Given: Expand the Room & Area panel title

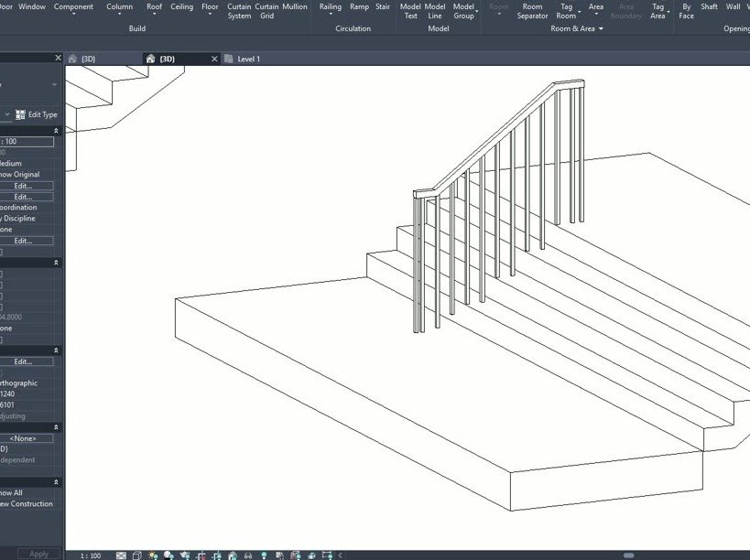Looking at the screenshot, I should pos(576,28).
